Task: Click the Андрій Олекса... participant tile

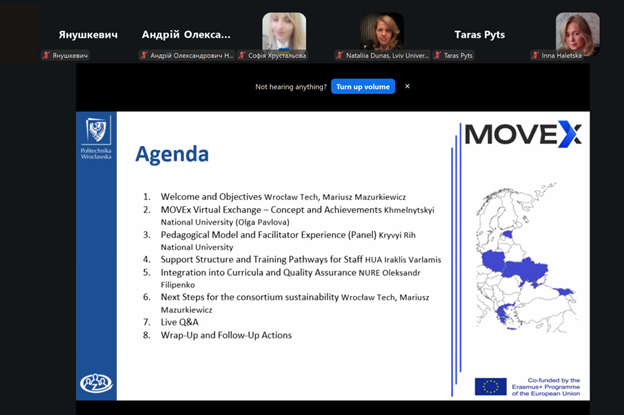Action: 186,35
